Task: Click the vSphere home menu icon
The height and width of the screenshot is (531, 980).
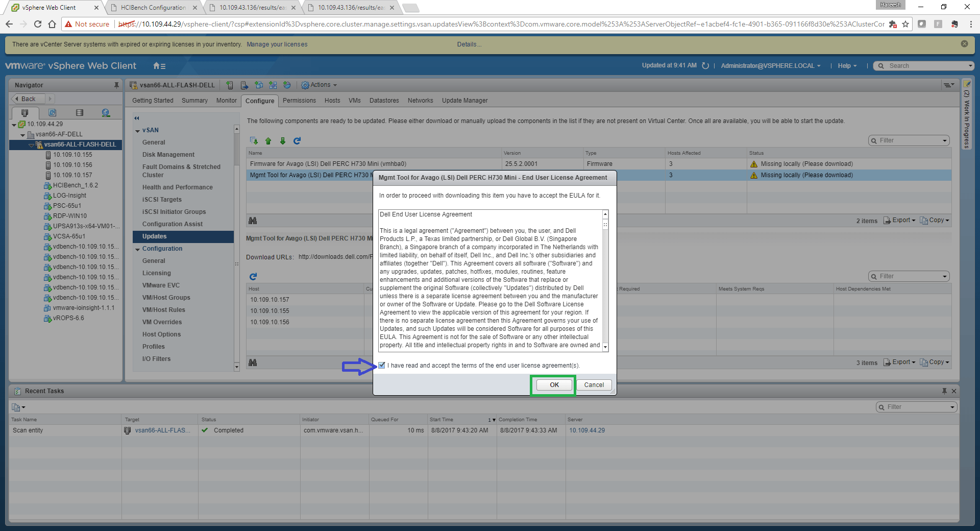Action: (x=159, y=66)
